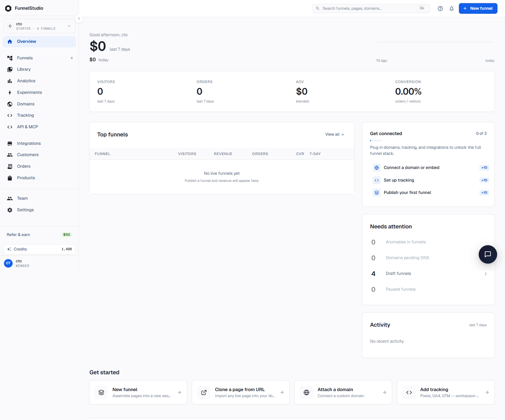Click the Funnels count badge 4
This screenshot has width=505, height=420.
click(x=72, y=58)
